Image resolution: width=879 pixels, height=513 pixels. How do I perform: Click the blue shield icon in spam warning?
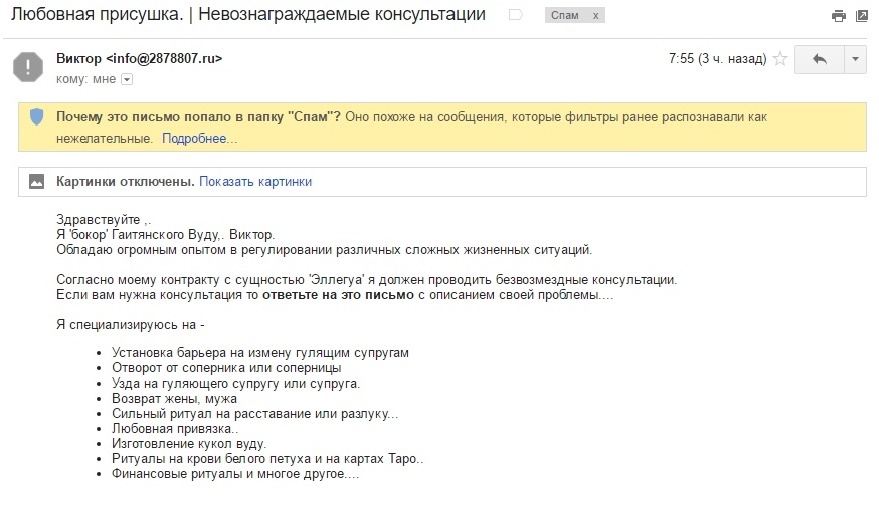click(37, 118)
